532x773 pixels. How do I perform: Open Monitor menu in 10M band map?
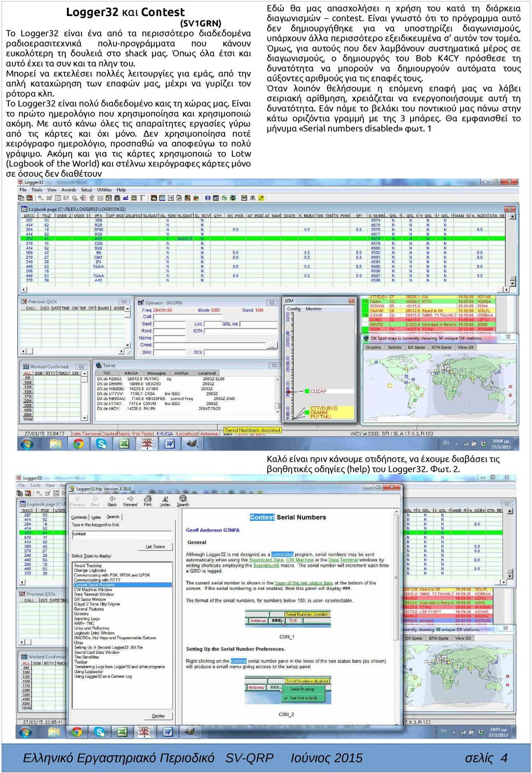314,309
